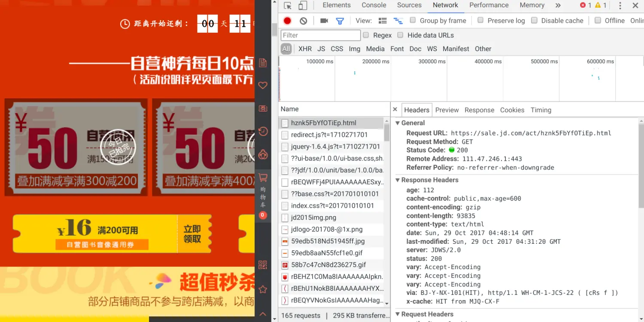The height and width of the screenshot is (322, 644).
Task: Select the 58b7c47cN8d236275.gif request
Action: click(331, 265)
